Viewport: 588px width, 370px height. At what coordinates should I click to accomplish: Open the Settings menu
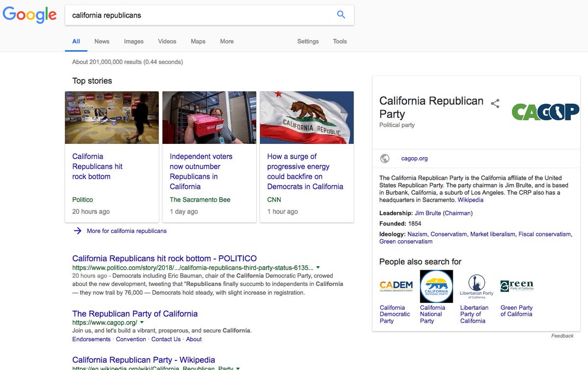(x=308, y=42)
